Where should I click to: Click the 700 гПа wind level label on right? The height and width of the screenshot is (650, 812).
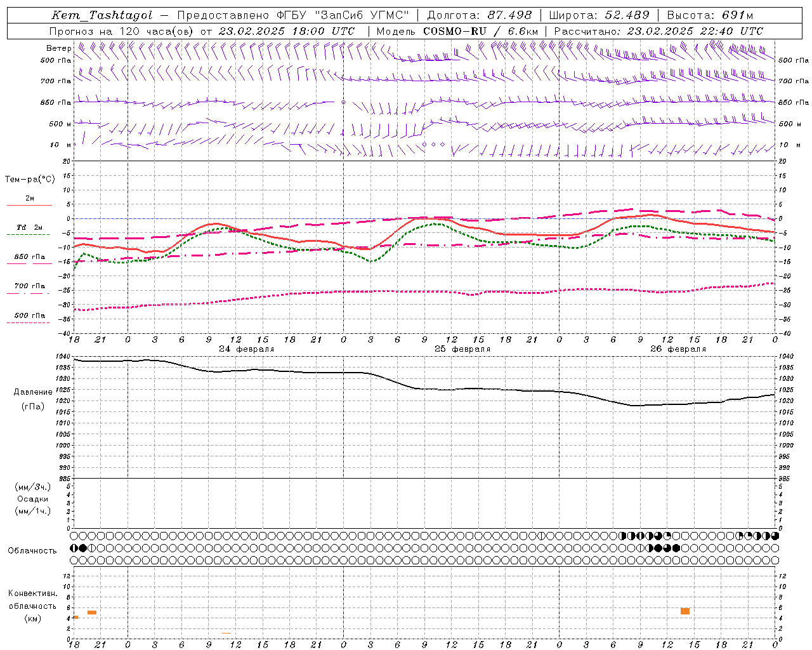(x=794, y=81)
